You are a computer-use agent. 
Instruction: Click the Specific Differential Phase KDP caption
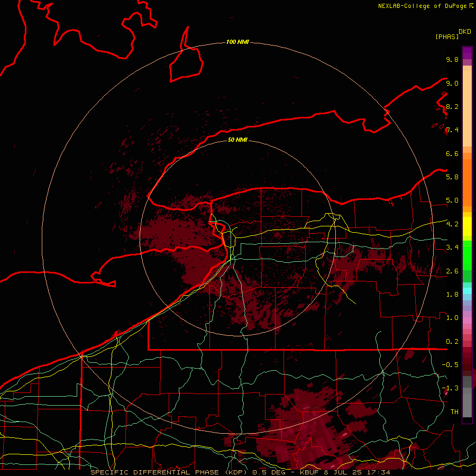click(x=240, y=472)
